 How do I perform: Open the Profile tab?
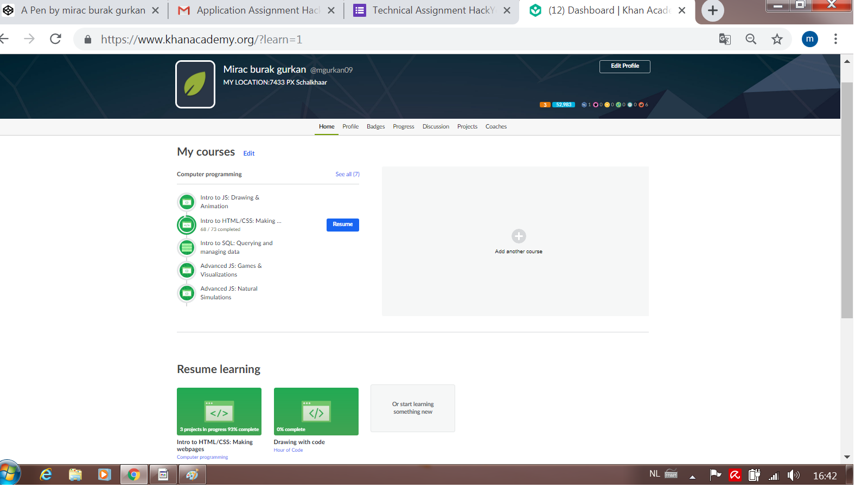[350, 127]
